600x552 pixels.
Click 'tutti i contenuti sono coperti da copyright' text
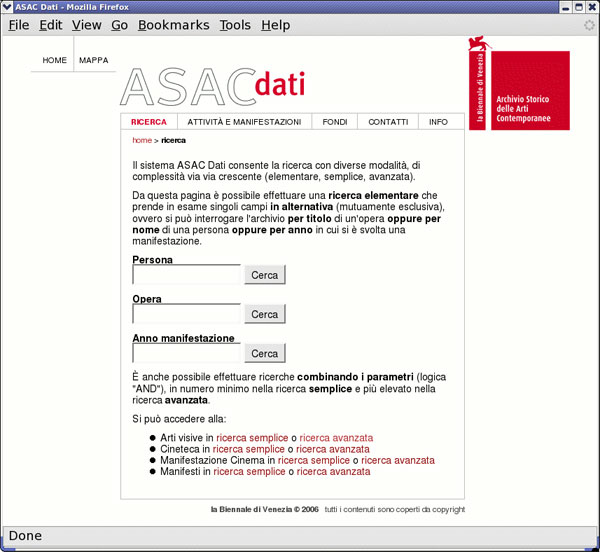[395, 510]
